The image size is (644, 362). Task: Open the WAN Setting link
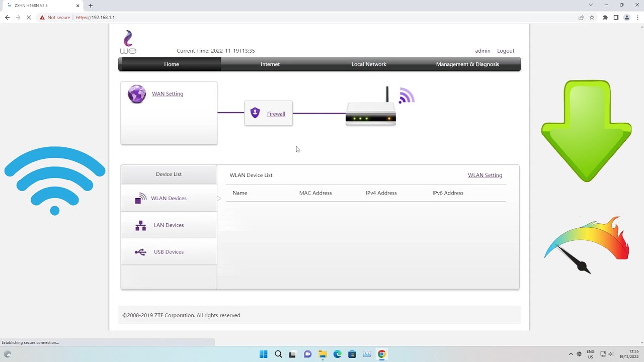click(x=168, y=94)
